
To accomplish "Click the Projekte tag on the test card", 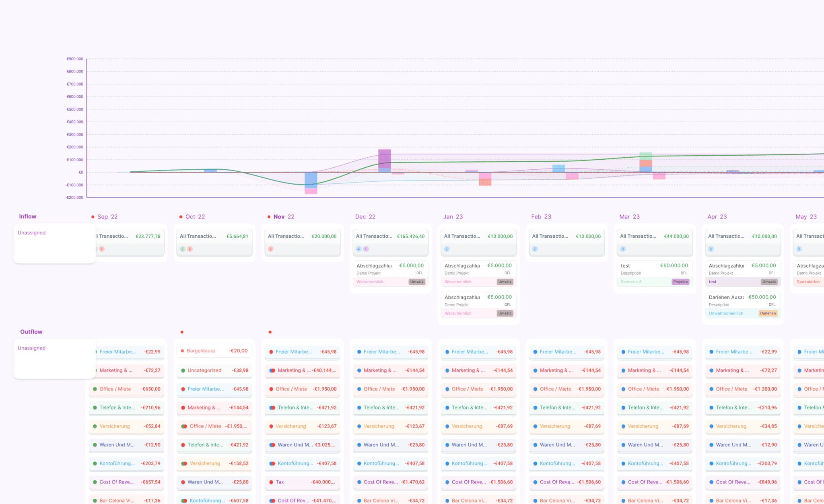I will click(x=680, y=282).
